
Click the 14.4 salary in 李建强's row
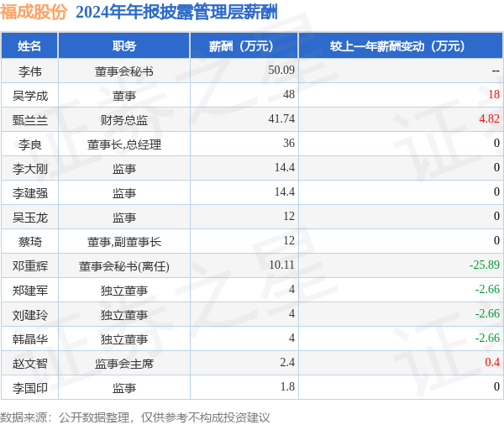(285, 192)
